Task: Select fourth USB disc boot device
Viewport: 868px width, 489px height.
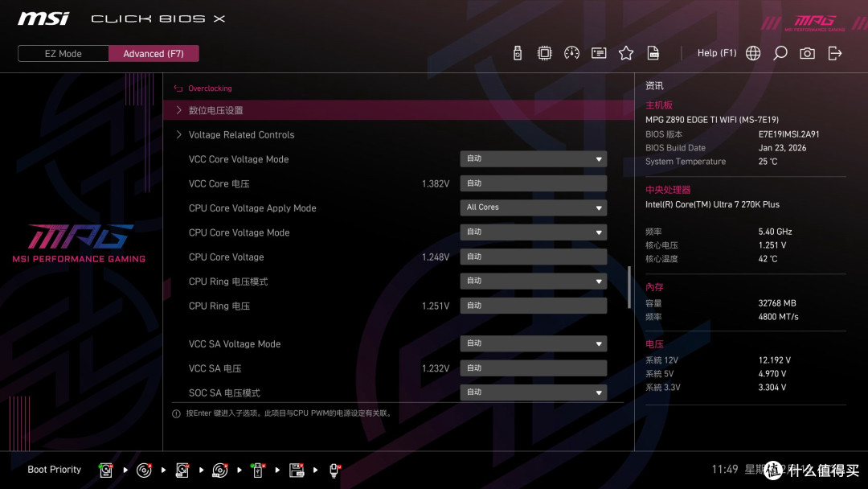Action: point(219,471)
